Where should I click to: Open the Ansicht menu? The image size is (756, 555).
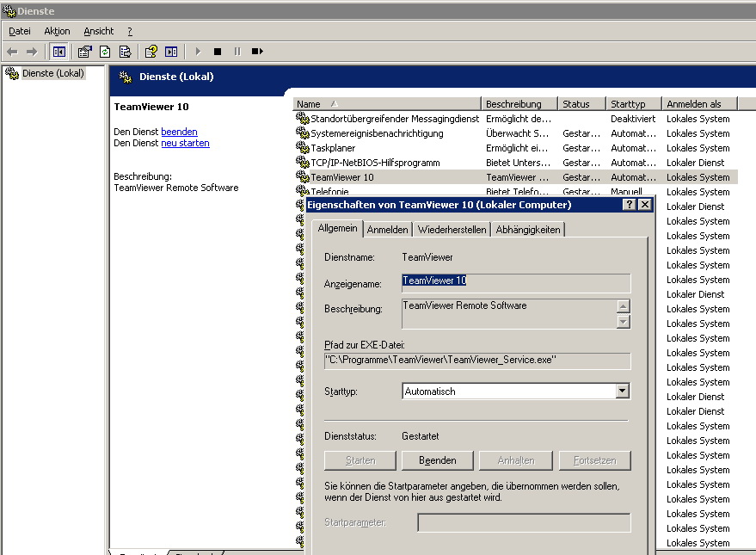(x=98, y=31)
